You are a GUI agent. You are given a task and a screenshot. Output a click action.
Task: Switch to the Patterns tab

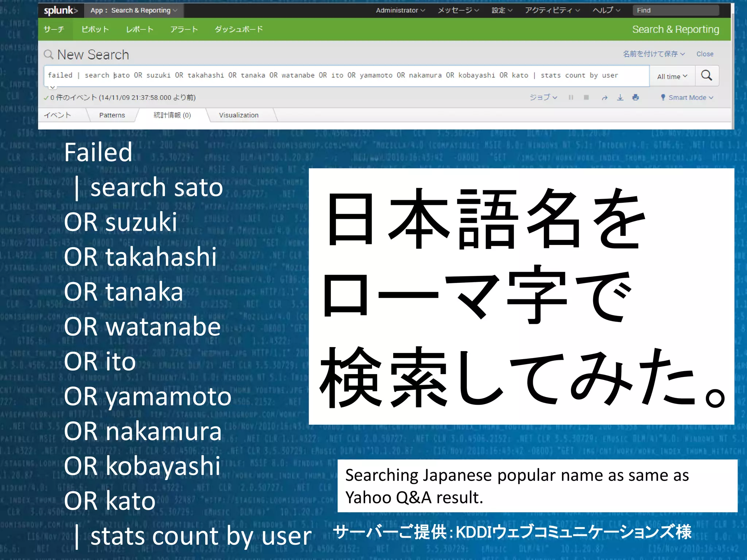click(x=112, y=115)
